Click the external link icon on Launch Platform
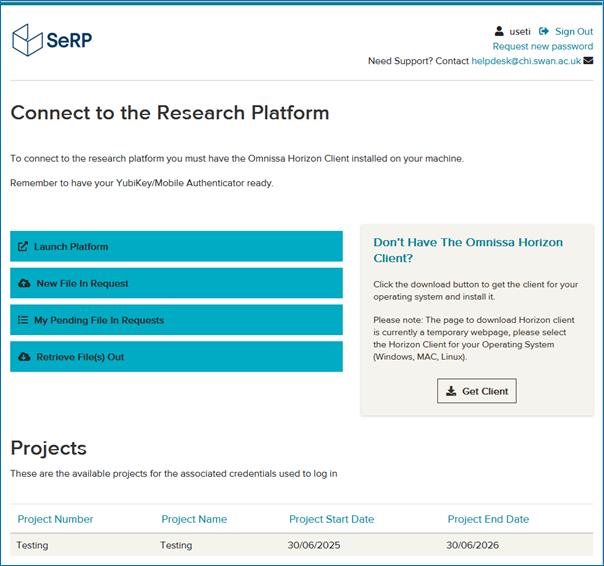 click(x=23, y=247)
